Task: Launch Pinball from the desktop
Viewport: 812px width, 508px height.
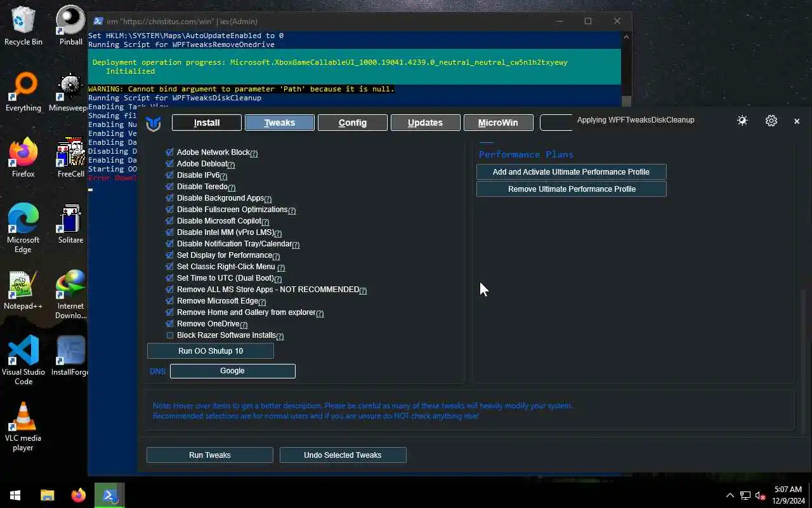Action: coord(71,25)
